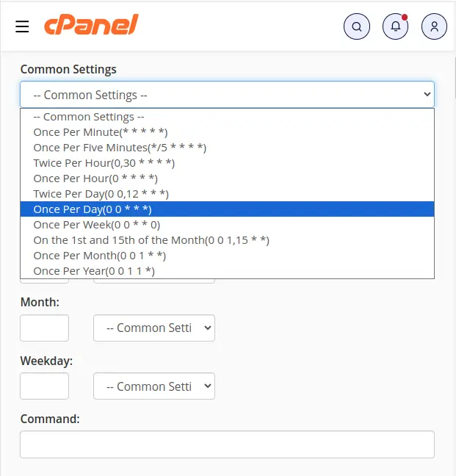
Task: Choose Once Per Year option
Action: click(227, 271)
